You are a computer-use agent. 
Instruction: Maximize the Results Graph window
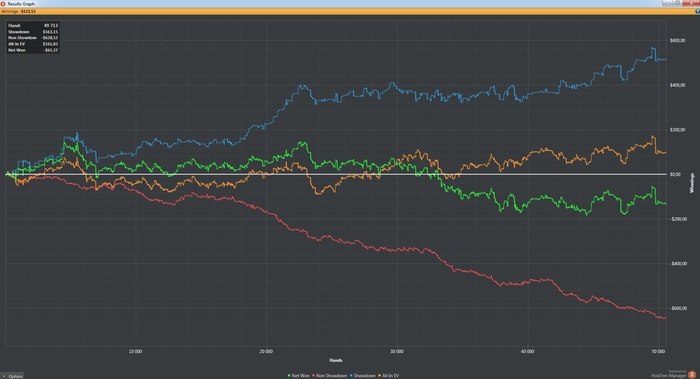[x=677, y=3]
